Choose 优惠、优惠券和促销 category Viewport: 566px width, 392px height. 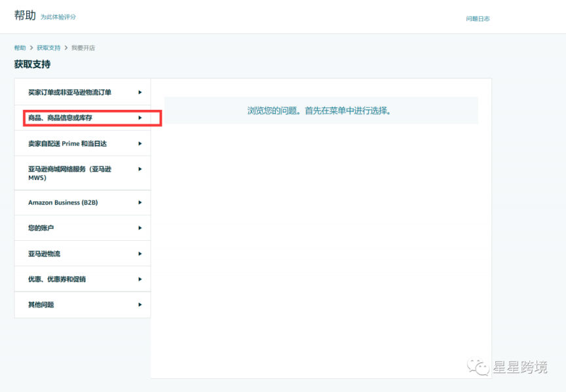(83, 279)
